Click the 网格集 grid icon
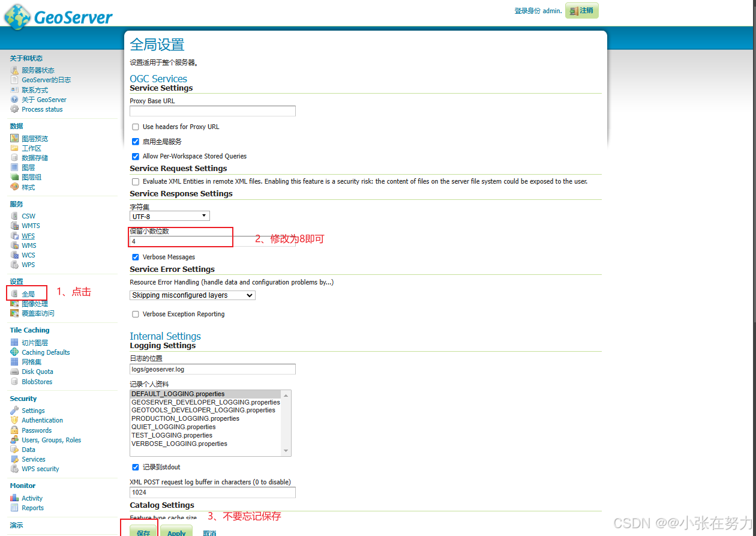756x536 pixels. [x=14, y=362]
